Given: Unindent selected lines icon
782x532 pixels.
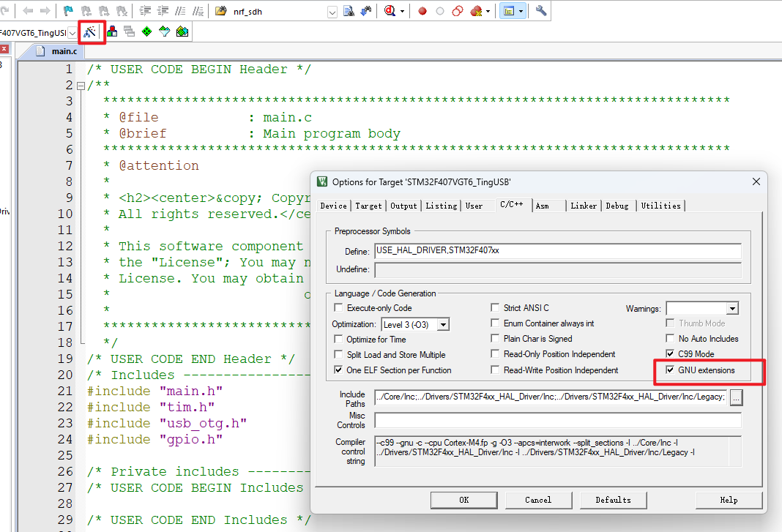Looking at the screenshot, I should [x=163, y=10].
